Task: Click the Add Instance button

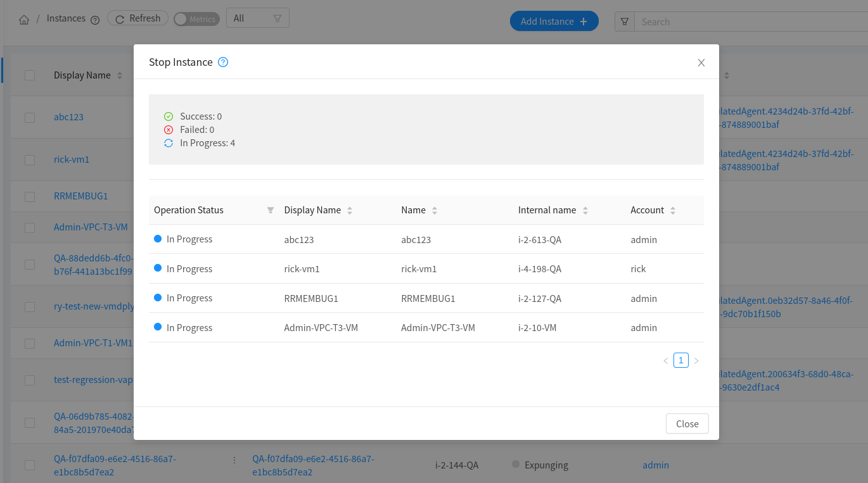Action: pyautogui.click(x=554, y=22)
